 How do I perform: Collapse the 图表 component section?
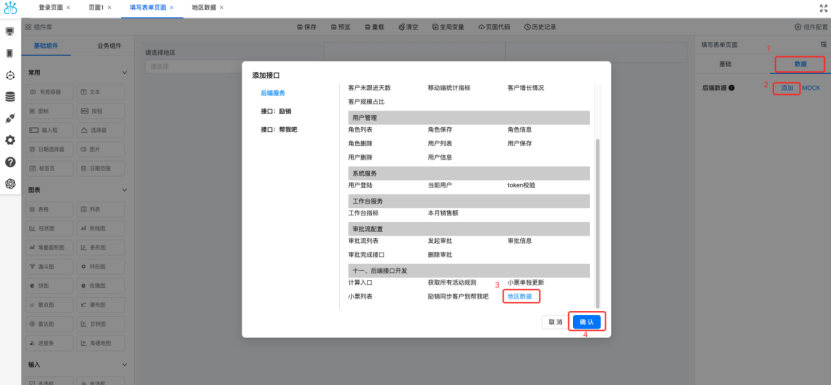click(x=125, y=189)
